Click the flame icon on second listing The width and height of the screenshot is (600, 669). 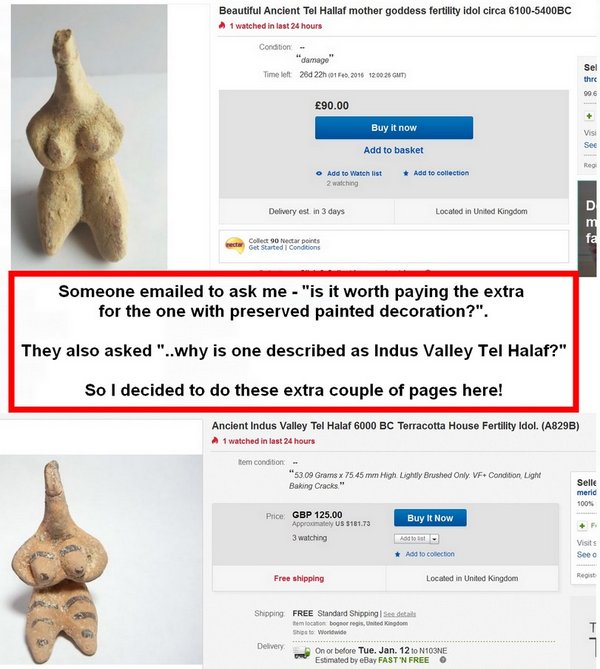pyautogui.click(x=215, y=441)
